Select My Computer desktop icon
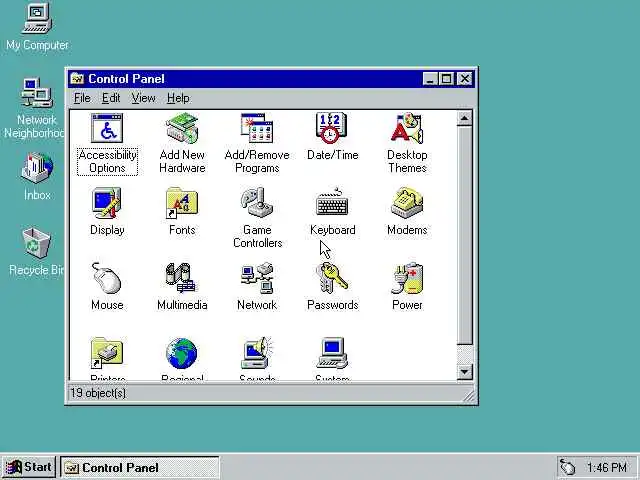The image size is (640, 480). pyautogui.click(x=37, y=18)
